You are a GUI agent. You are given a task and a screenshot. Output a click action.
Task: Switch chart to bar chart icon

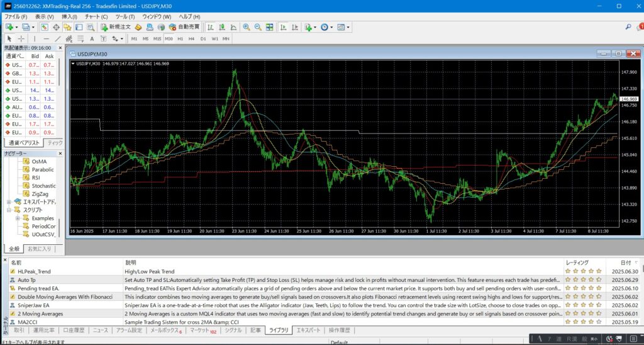[x=210, y=27]
